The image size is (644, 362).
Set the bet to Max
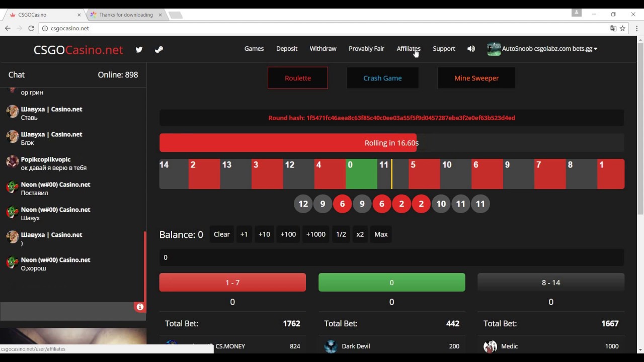(381, 234)
